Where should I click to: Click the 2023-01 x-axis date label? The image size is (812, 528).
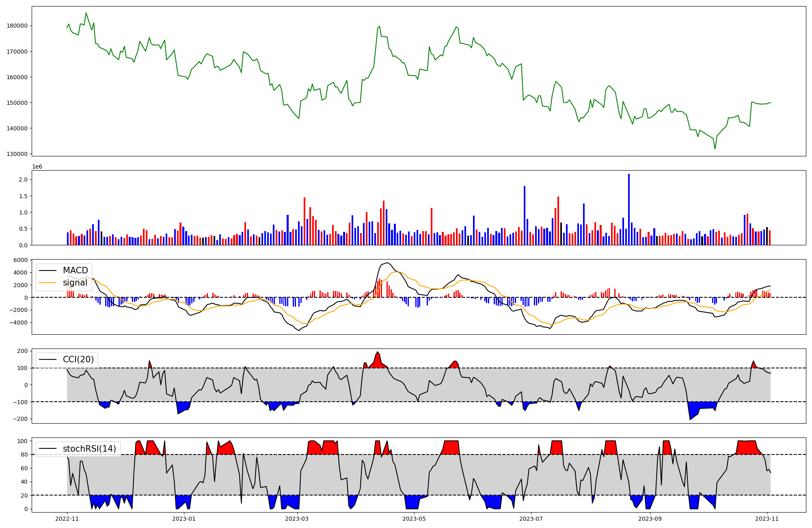[184, 519]
